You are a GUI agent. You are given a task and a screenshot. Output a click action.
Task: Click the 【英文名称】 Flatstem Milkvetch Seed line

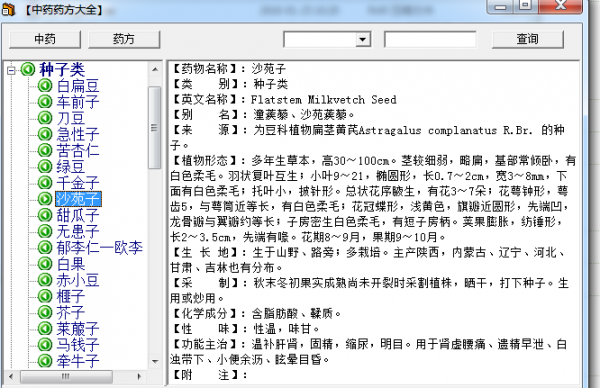point(284,100)
